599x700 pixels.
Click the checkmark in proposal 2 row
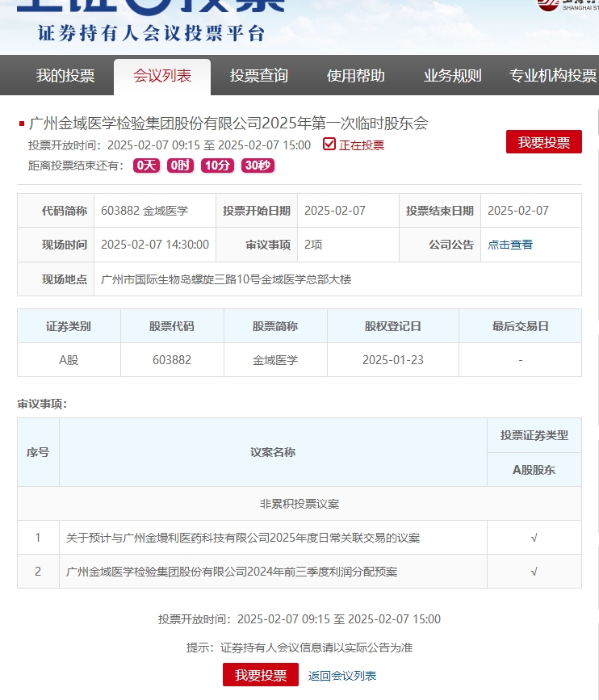[534, 572]
